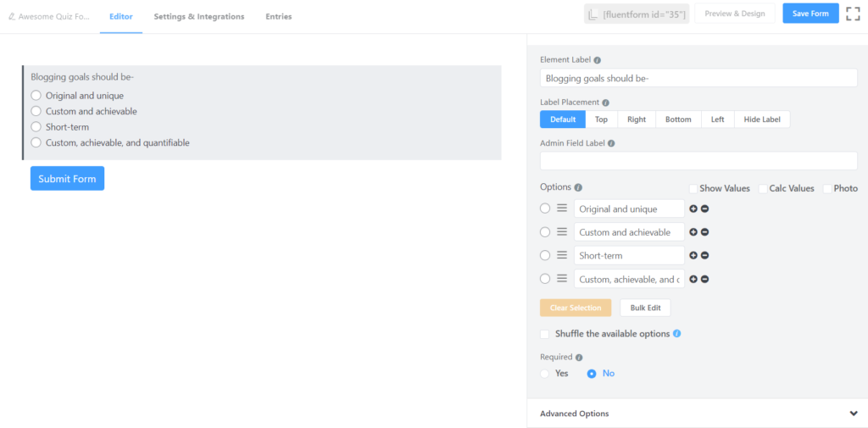The image size is (868, 428).
Task: Select 'Original and unique' in form preview
Action: click(36, 95)
